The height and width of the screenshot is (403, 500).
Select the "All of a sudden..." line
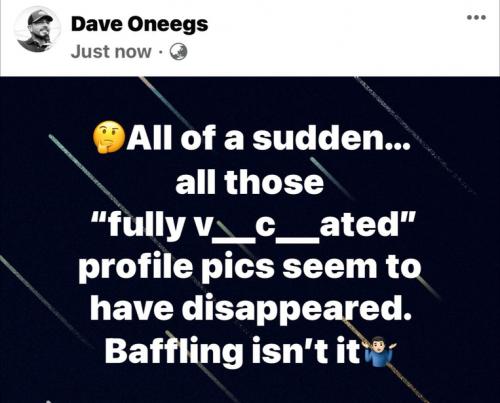coord(250,137)
